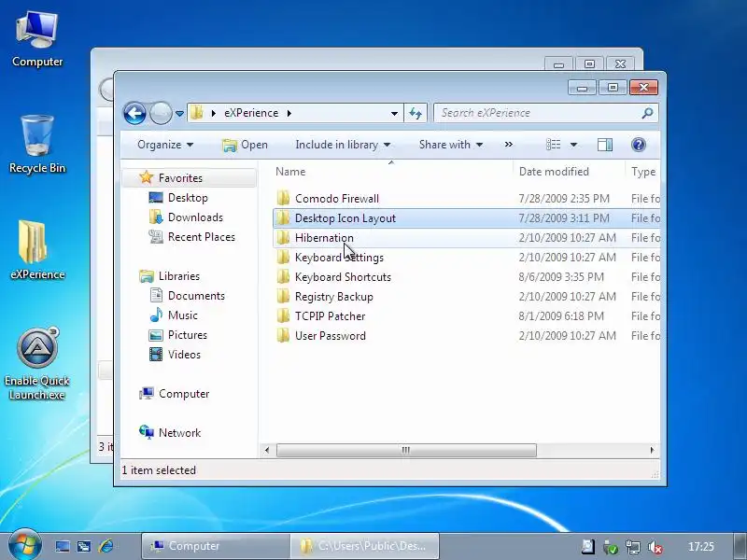Click the Back arrow in Explorer

134,113
